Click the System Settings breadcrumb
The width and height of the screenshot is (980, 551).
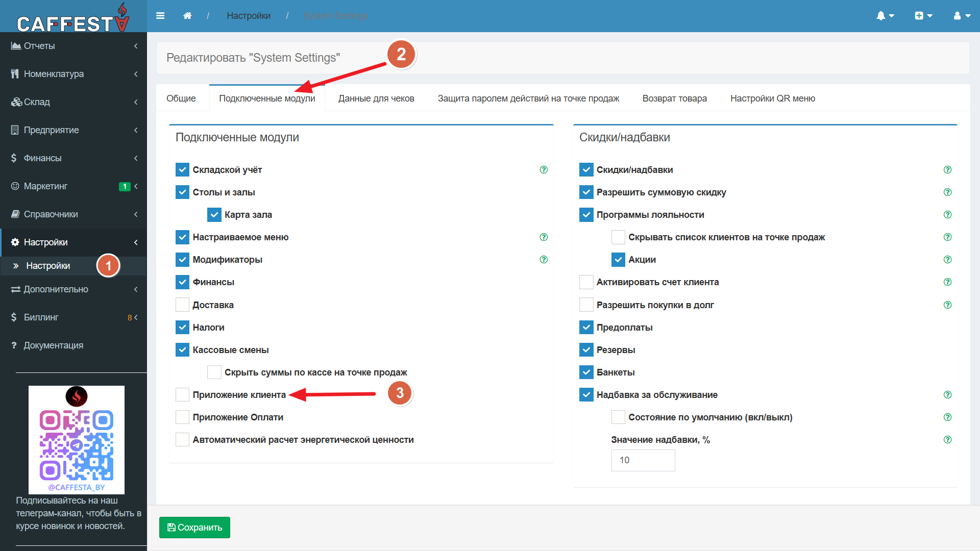[335, 16]
